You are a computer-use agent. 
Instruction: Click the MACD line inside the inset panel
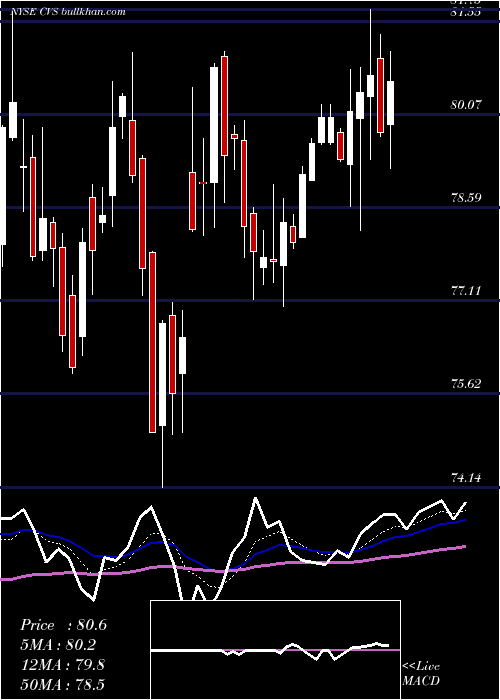272,650
